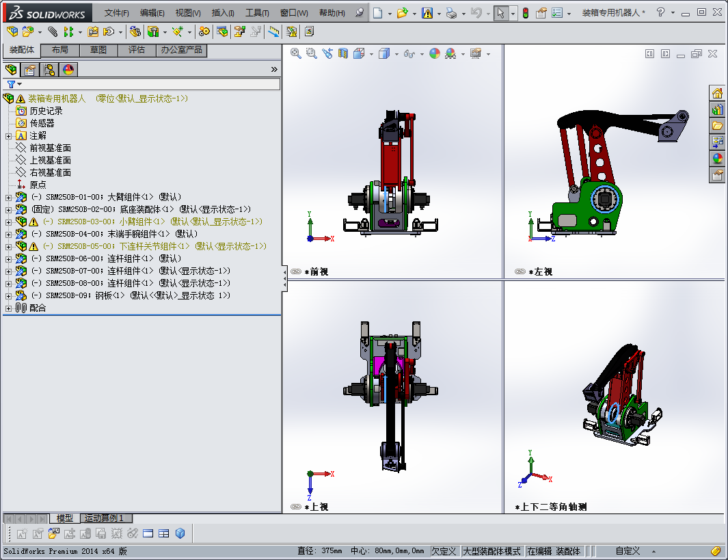Expand the SRM250B-02-00 底座装配体 node
This screenshot has width=728, height=560.
tap(8, 210)
